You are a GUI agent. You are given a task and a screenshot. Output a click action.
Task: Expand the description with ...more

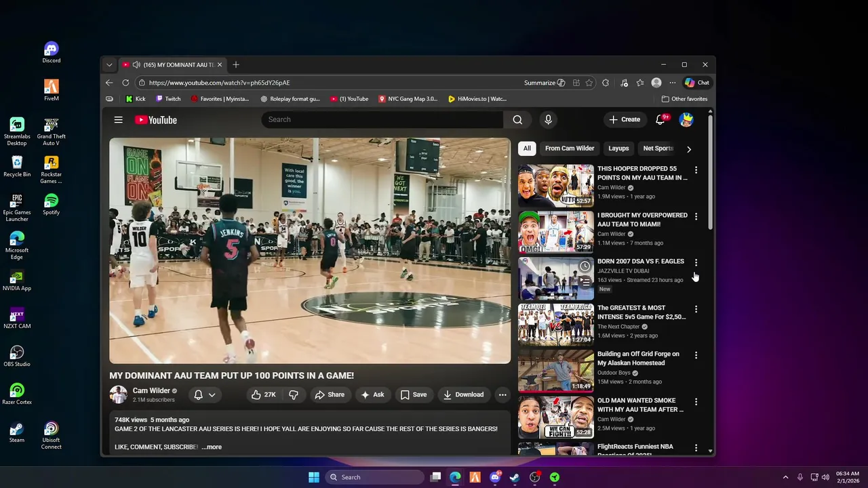pyautogui.click(x=212, y=447)
